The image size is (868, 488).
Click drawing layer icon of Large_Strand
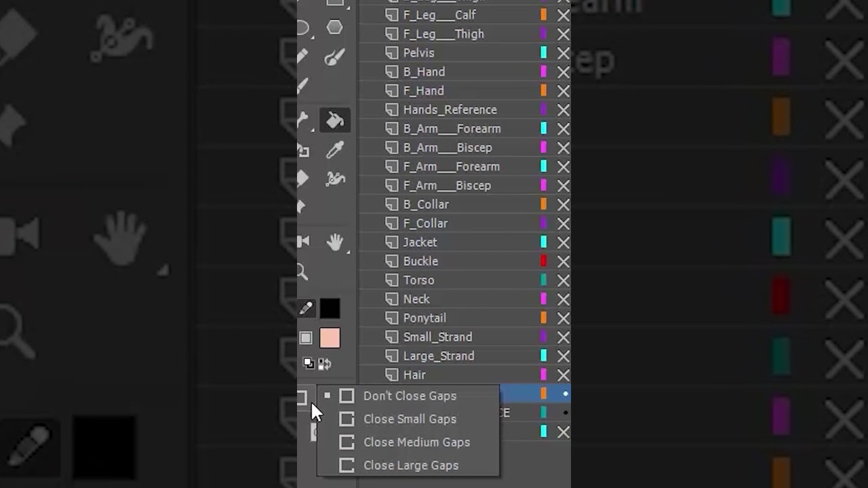(x=392, y=356)
